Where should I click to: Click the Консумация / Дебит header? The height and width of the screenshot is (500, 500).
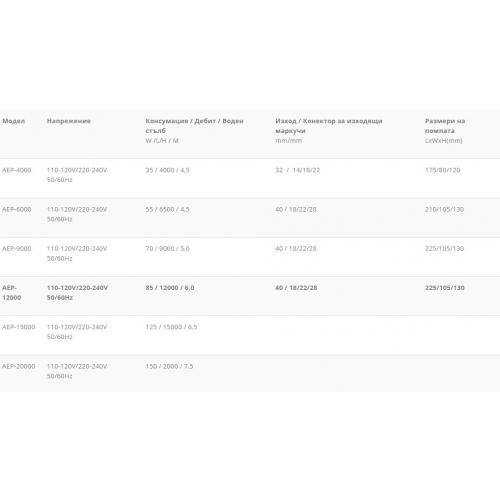click(x=194, y=130)
